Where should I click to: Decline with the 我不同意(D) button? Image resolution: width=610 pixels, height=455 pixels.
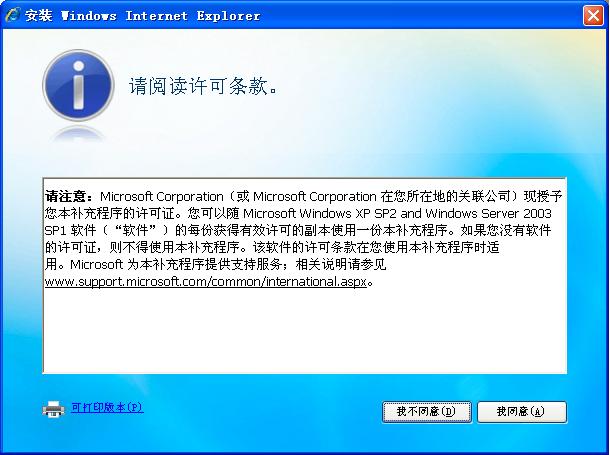(x=427, y=411)
